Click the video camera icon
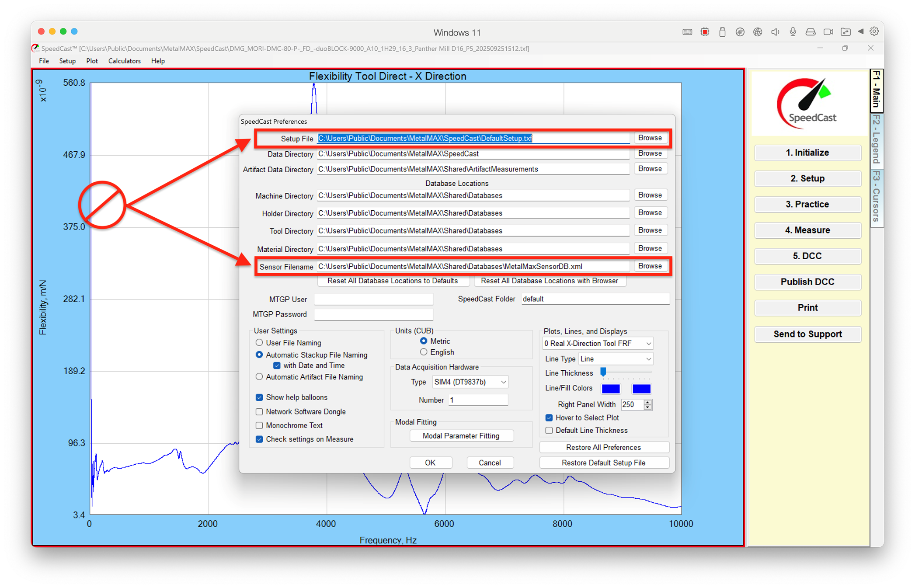Viewport: 915px width, 588px height. click(828, 32)
